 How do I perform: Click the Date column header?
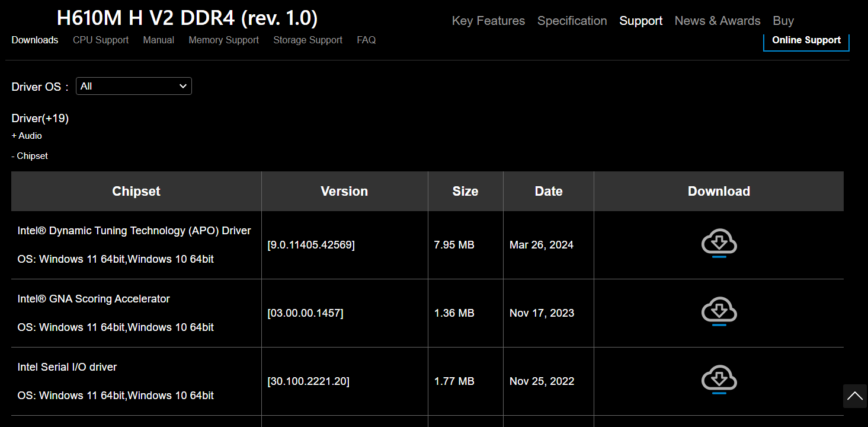(x=549, y=191)
